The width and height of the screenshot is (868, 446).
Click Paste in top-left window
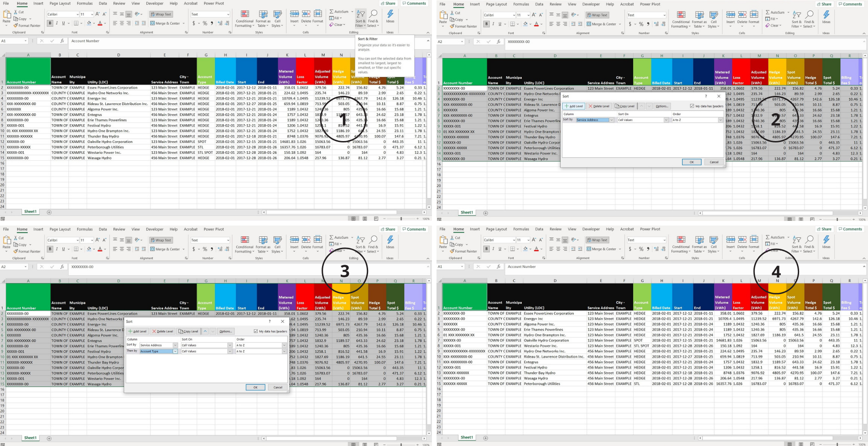coord(6,17)
